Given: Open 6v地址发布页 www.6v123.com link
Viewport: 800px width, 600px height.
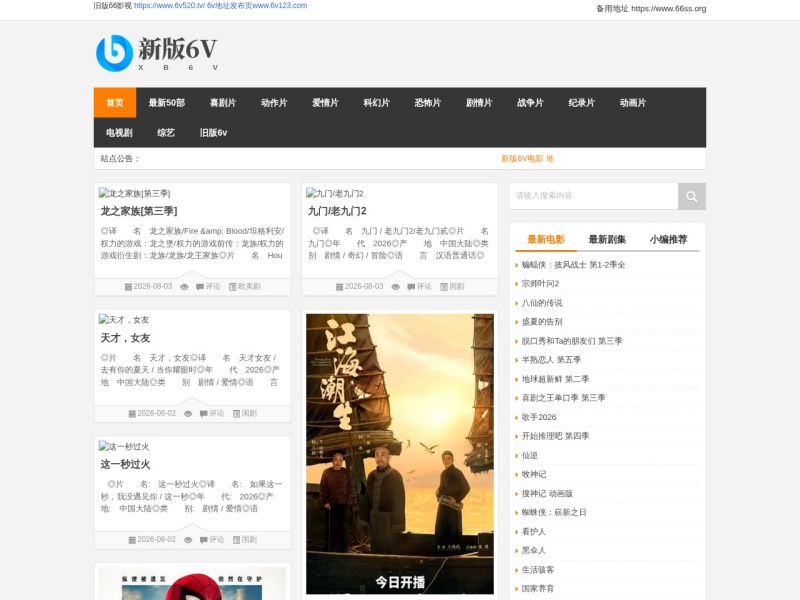Looking at the screenshot, I should [257, 6].
